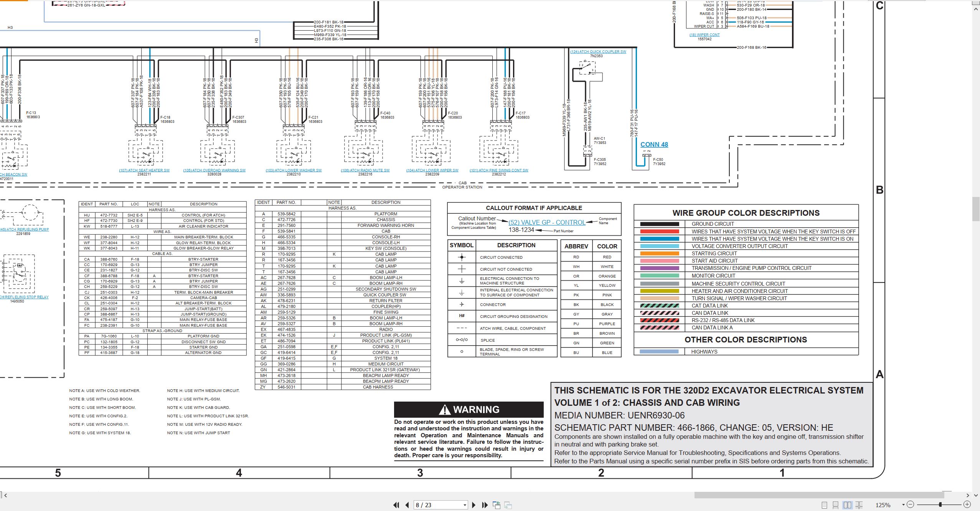Open the (106) ATCH RADIO MUTE SW link
Screen dimensions: 980x511
365,170
